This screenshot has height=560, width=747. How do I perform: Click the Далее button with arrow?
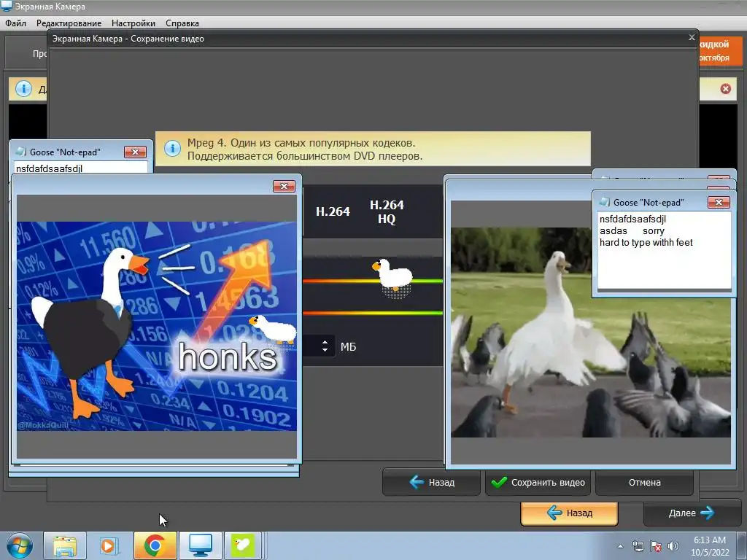tap(692, 513)
